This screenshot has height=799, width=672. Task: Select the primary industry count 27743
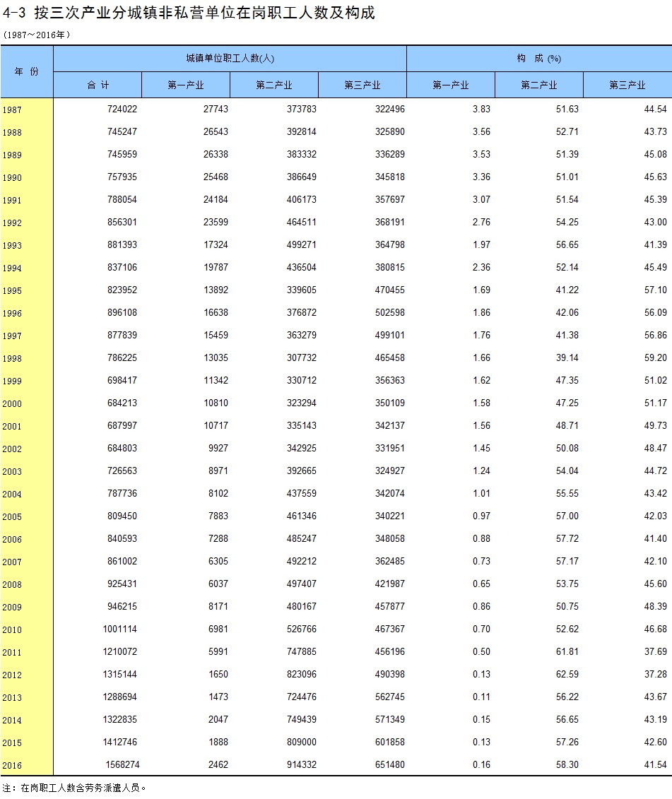[216, 109]
